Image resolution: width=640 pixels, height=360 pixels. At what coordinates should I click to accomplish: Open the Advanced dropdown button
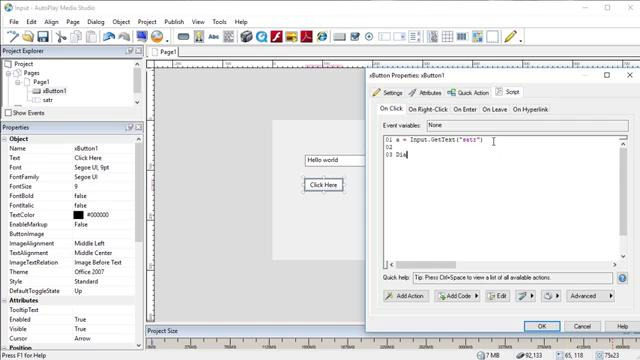tap(590, 296)
